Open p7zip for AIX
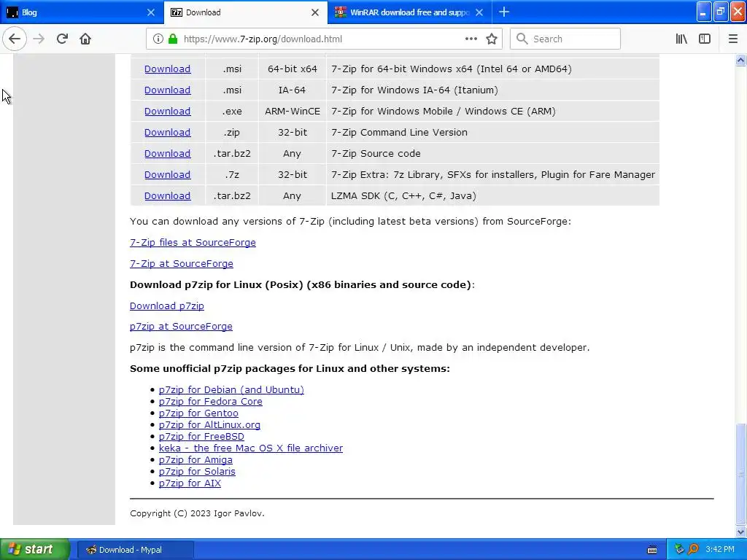The height and width of the screenshot is (560, 747). click(x=190, y=483)
